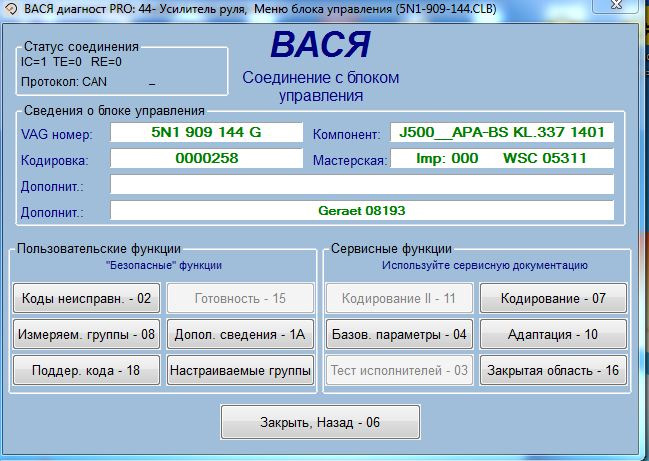Viewport: 649px width, 461px height.
Task: Click 'Используйте сервисную документацию' text
Action: click(x=485, y=265)
